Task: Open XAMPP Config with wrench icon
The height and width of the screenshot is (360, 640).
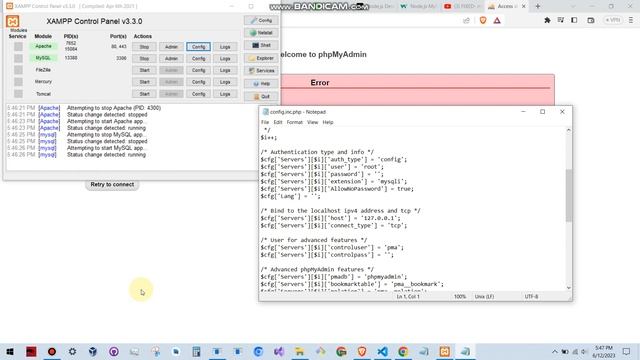Action: pyautogui.click(x=261, y=20)
